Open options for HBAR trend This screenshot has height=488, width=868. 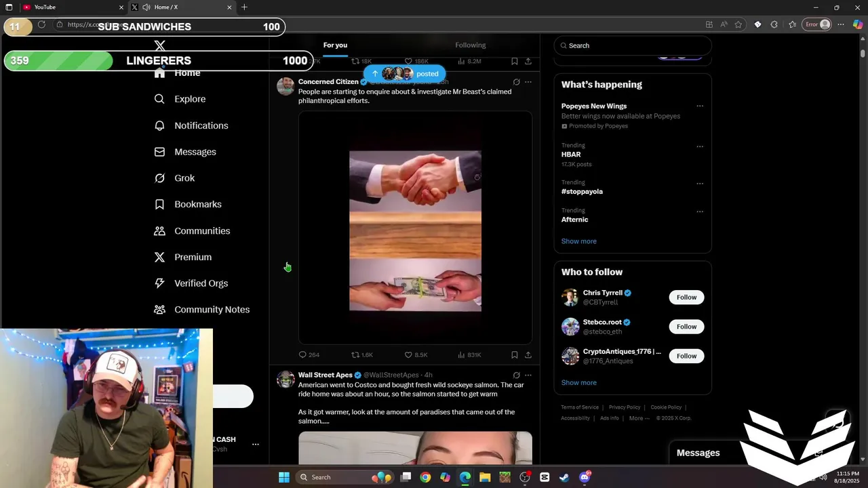700,146
